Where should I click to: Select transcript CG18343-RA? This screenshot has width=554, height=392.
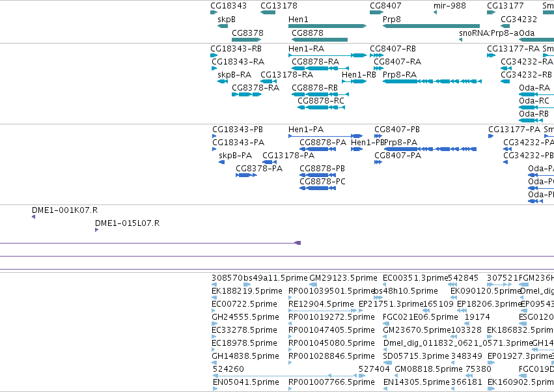point(214,68)
